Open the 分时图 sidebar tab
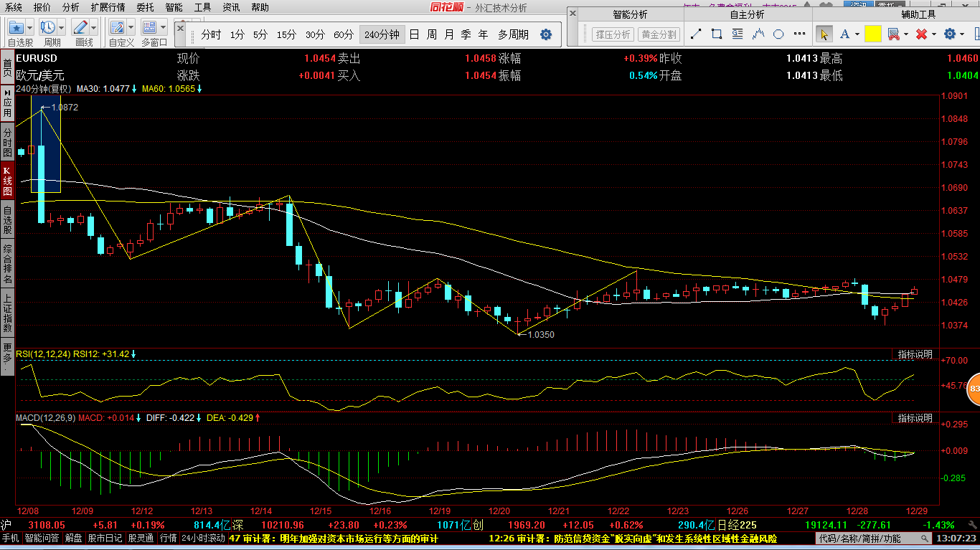Image resolution: width=980 pixels, height=550 pixels. coord(7,143)
